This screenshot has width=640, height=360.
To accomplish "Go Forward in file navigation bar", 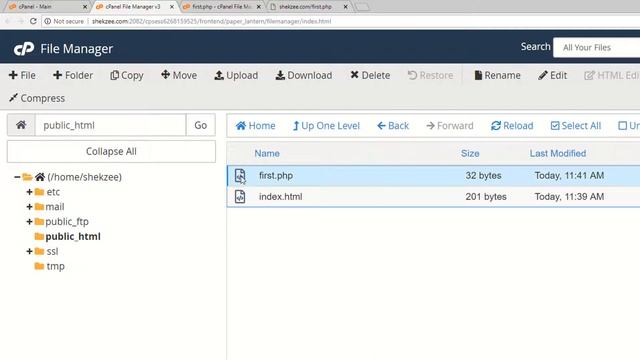I will pyautogui.click(x=450, y=126).
